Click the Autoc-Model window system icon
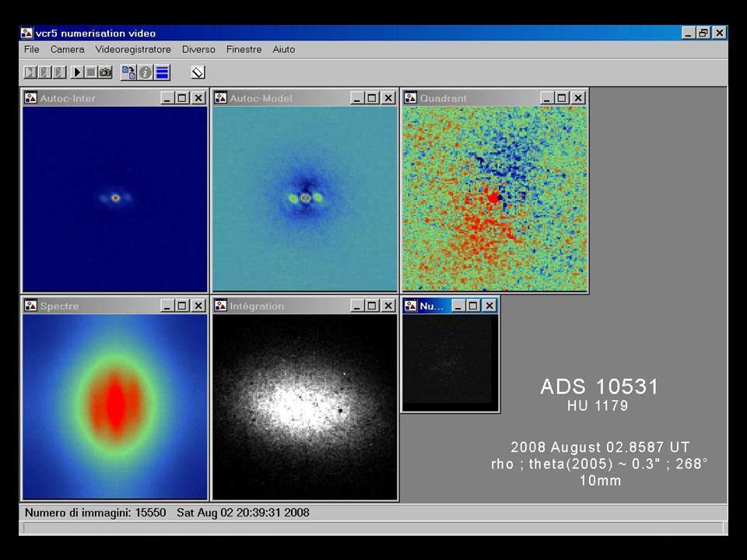 pyautogui.click(x=221, y=98)
